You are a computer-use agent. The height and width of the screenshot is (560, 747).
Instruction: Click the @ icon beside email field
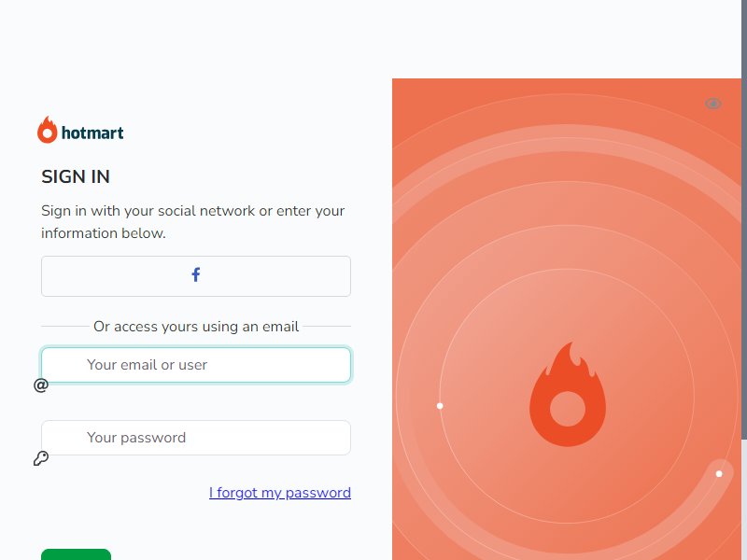pyautogui.click(x=41, y=385)
